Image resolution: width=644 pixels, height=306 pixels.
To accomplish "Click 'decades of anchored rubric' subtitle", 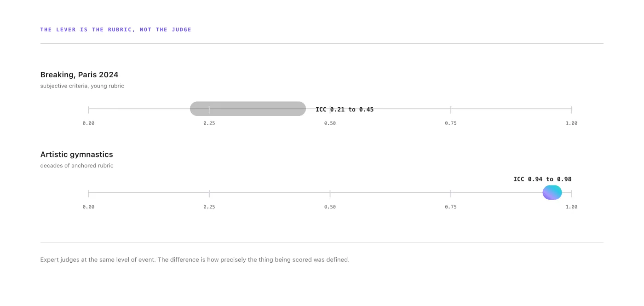I will 77,166.
